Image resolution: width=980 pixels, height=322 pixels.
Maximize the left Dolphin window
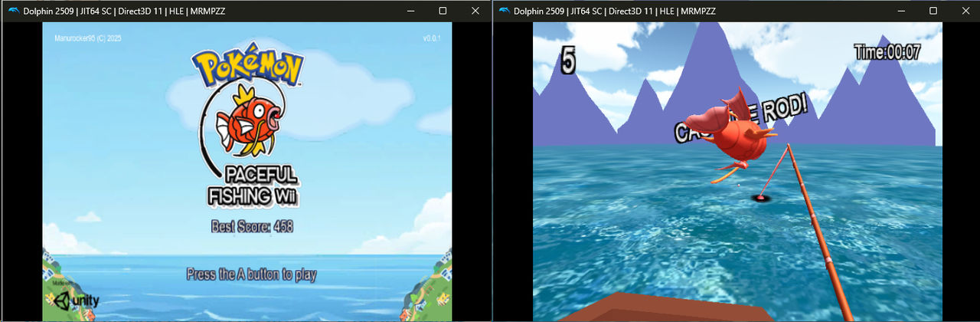point(443,11)
